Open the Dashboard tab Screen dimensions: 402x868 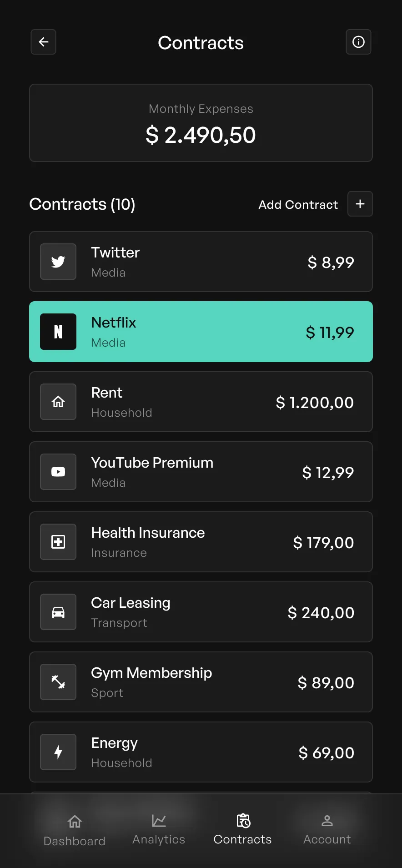coord(74,829)
